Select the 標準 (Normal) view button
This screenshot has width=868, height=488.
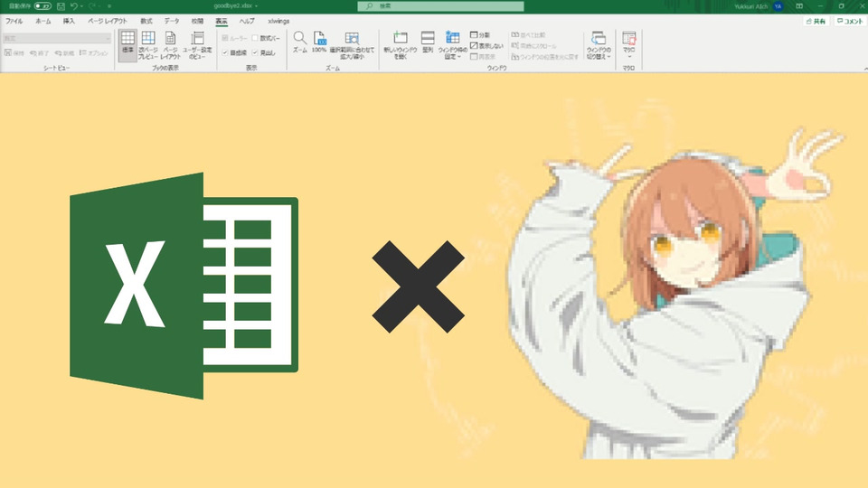[x=127, y=45]
